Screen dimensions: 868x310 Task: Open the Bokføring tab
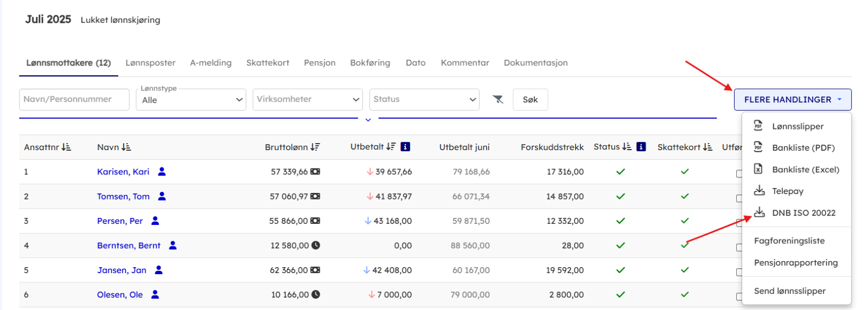370,63
